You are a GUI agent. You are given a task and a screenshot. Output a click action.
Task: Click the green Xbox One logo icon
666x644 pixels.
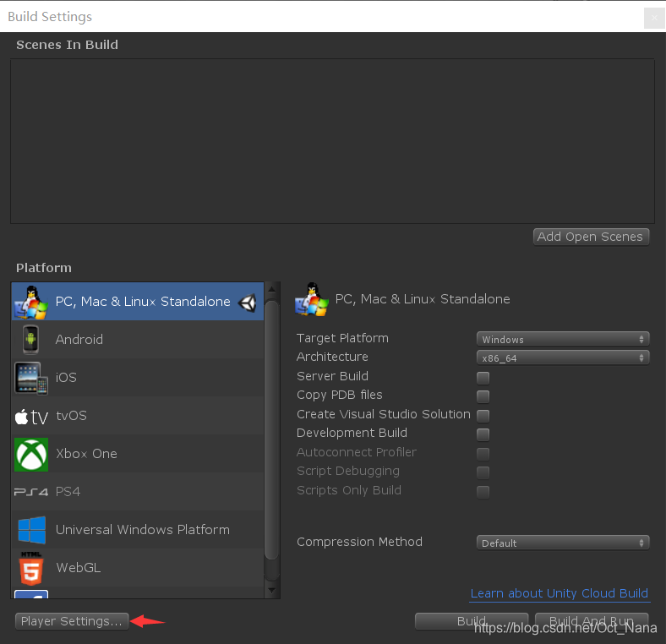[31, 454]
